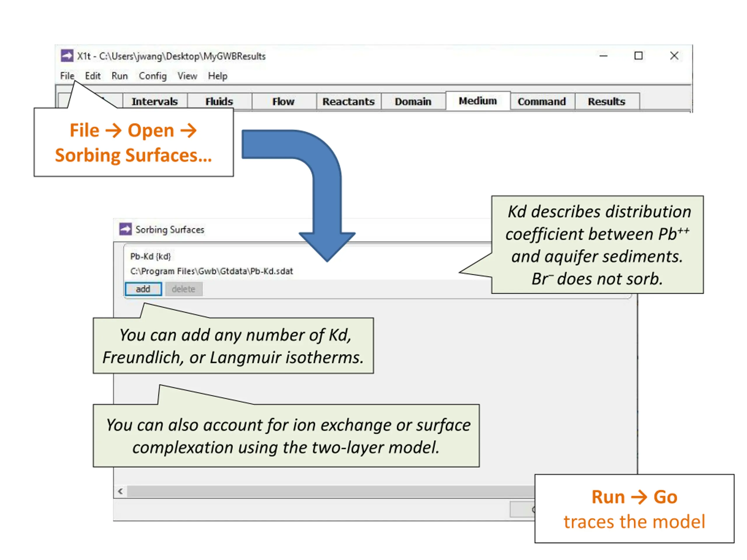Viewport: 747px width, 560px height.
Task: Switch to the Command tab
Action: pos(542,101)
